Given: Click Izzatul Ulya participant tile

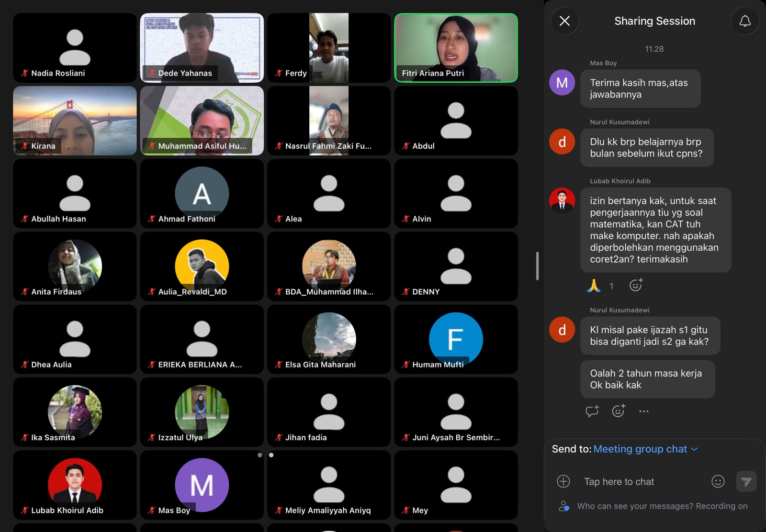Looking at the screenshot, I should click(202, 412).
